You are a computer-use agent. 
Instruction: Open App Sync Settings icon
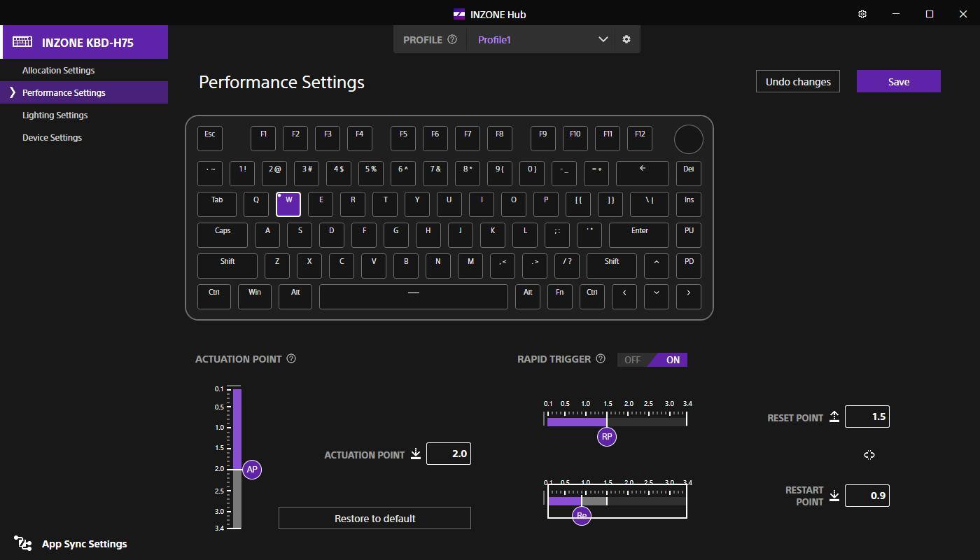[x=23, y=544]
